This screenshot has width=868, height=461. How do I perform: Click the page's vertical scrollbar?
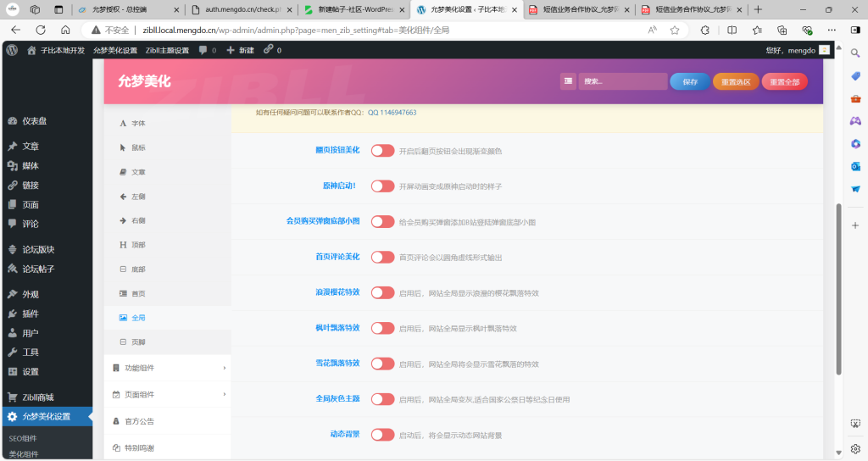838,288
